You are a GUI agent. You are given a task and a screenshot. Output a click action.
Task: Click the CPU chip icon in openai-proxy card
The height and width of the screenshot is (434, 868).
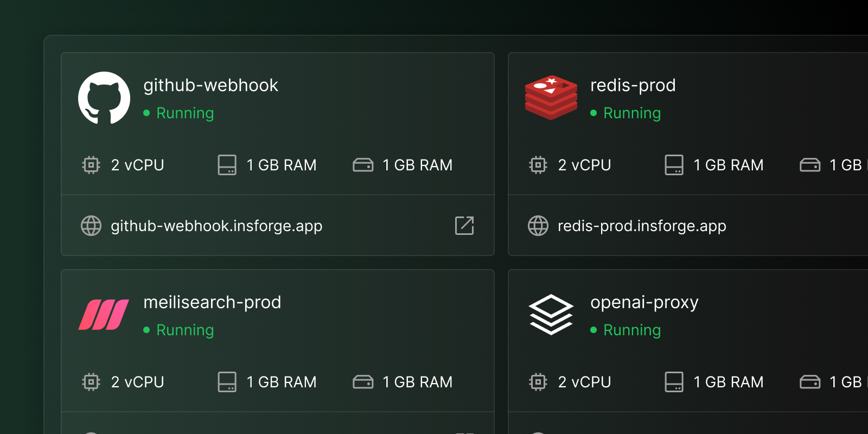[538, 382]
